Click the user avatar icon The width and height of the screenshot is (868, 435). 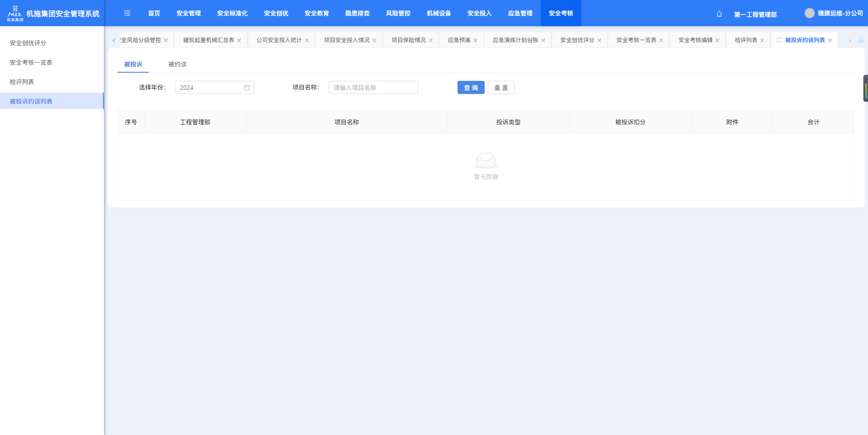tap(809, 14)
